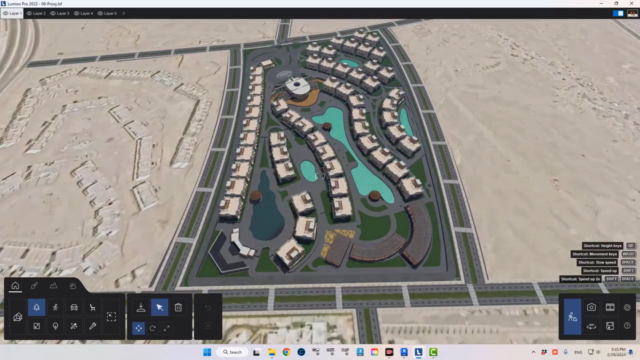The width and height of the screenshot is (640, 360).
Task: Activate Place object mode
Action: (x=141, y=307)
